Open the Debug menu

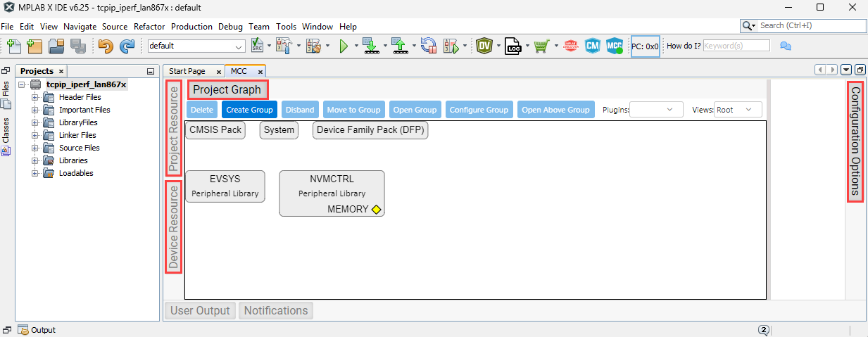(230, 27)
